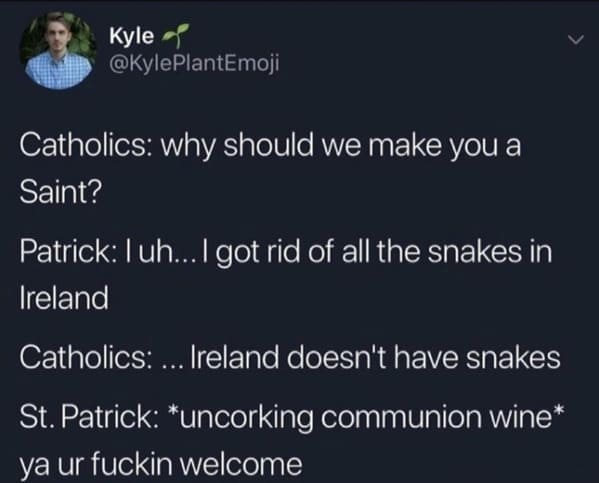Open Kyle's profile picture

[x=58, y=50]
